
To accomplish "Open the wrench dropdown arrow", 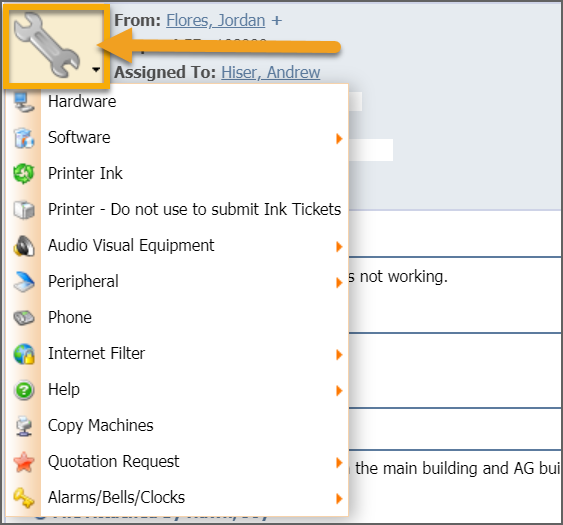I will 96,69.
